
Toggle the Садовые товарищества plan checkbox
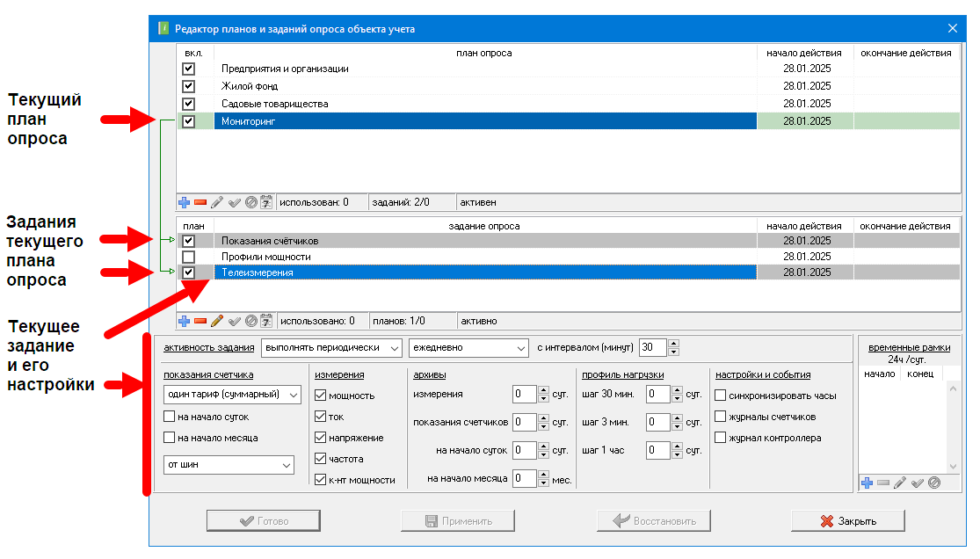(x=189, y=104)
